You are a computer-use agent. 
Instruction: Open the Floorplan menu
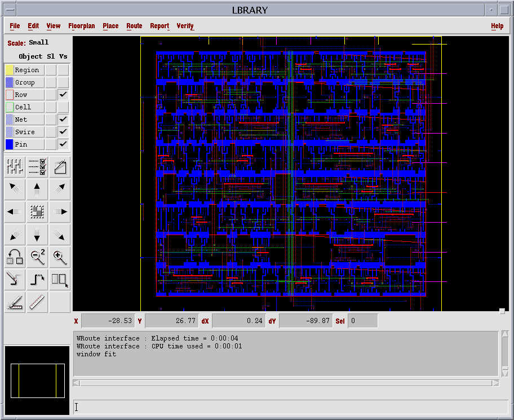82,26
